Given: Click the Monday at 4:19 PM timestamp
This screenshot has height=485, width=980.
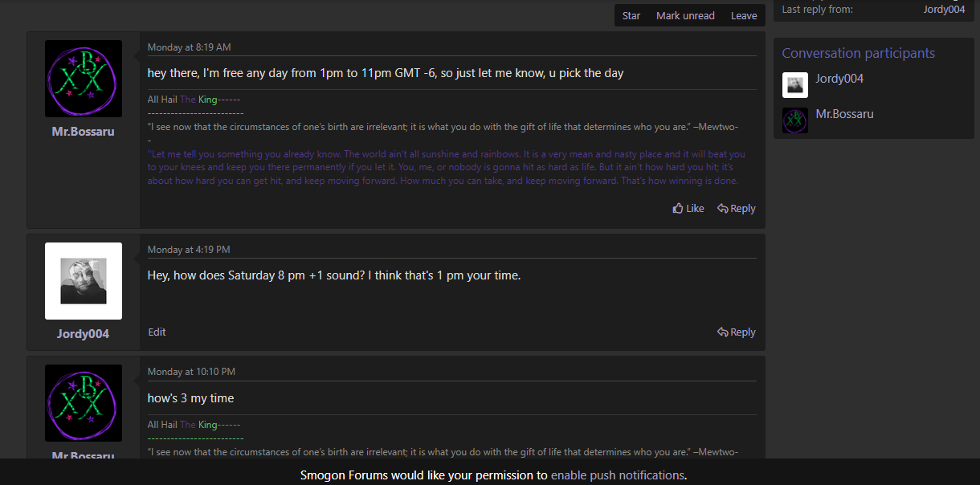Looking at the screenshot, I should click(x=189, y=250).
